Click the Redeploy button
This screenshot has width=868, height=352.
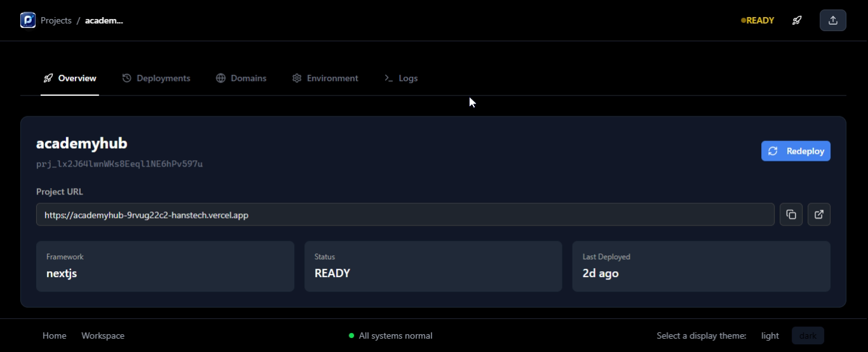(796, 151)
